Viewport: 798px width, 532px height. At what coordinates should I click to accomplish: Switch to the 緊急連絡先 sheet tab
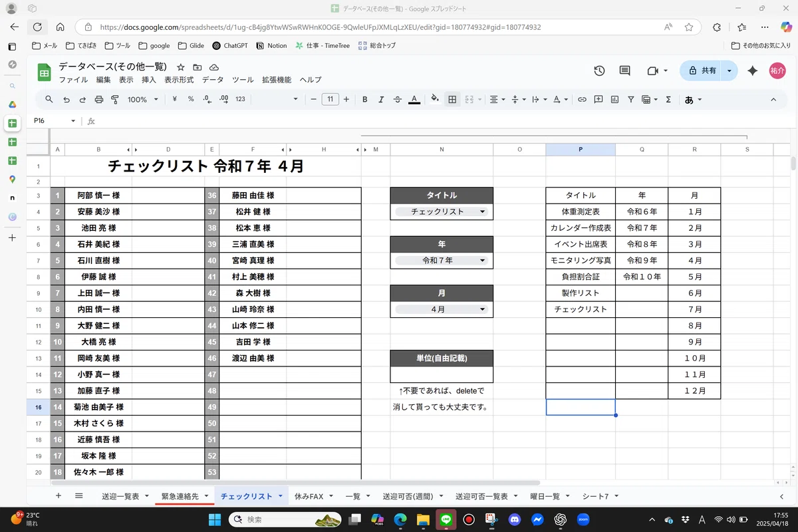(180, 496)
